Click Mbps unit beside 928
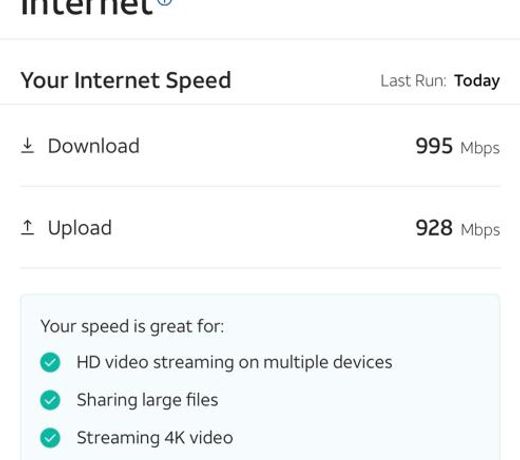The height and width of the screenshot is (460, 520). 480,230
